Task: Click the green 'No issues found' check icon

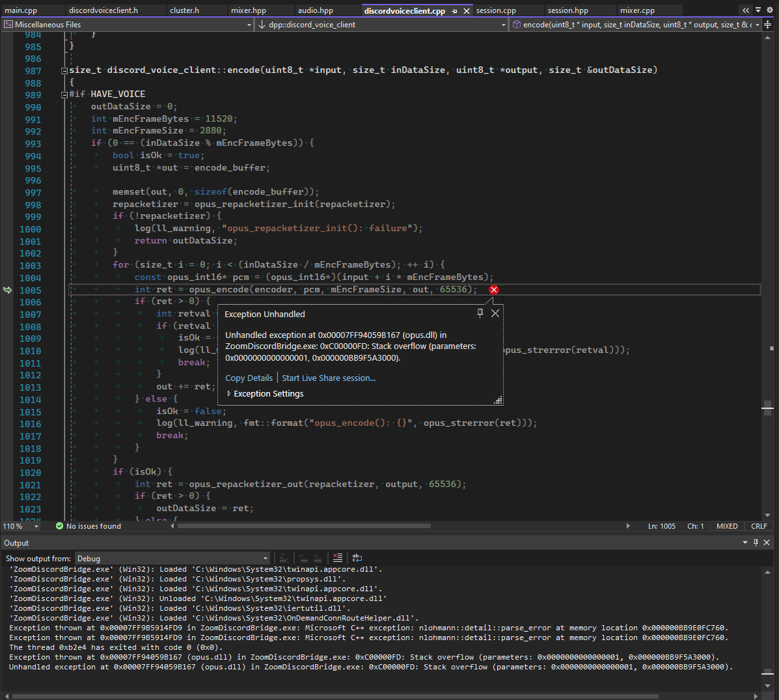Action: tap(60, 526)
